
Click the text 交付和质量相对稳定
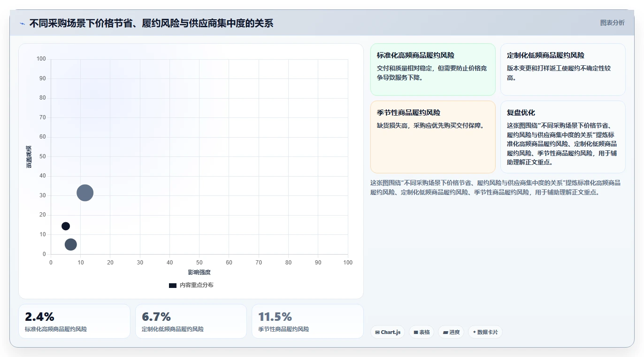(406, 68)
